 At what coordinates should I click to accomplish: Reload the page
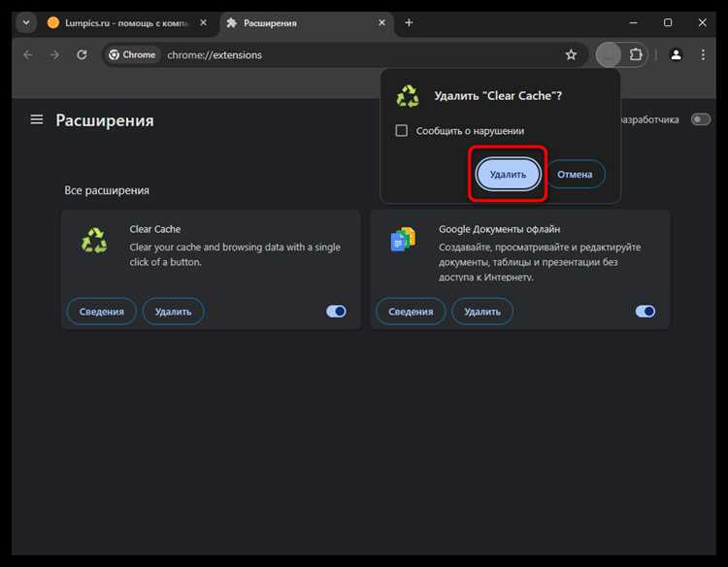pyautogui.click(x=82, y=54)
